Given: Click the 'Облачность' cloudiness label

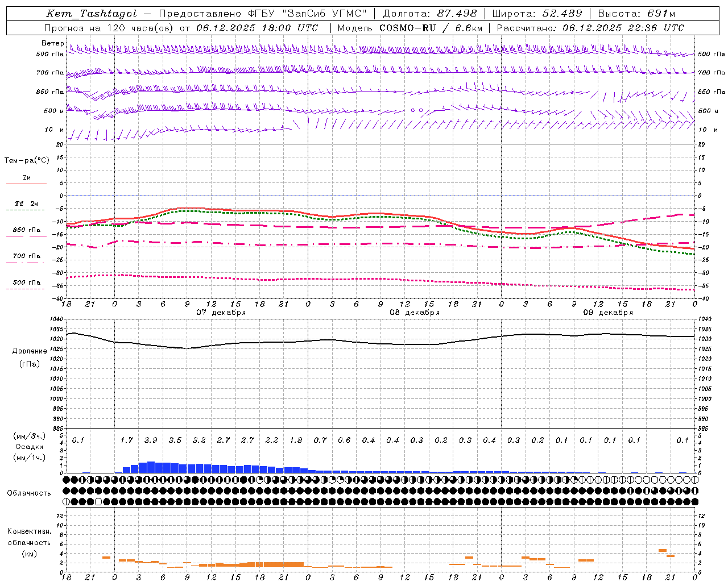Looking at the screenshot, I should (x=29, y=493).
